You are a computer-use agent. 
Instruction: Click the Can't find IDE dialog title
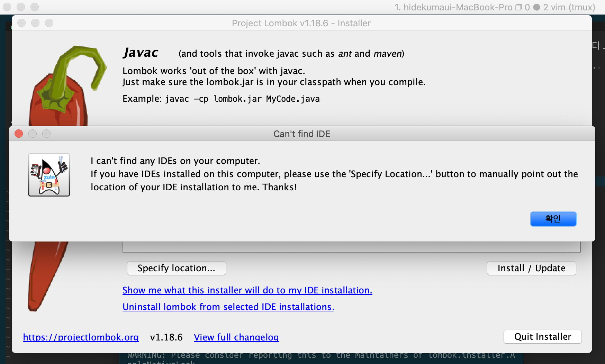302,134
